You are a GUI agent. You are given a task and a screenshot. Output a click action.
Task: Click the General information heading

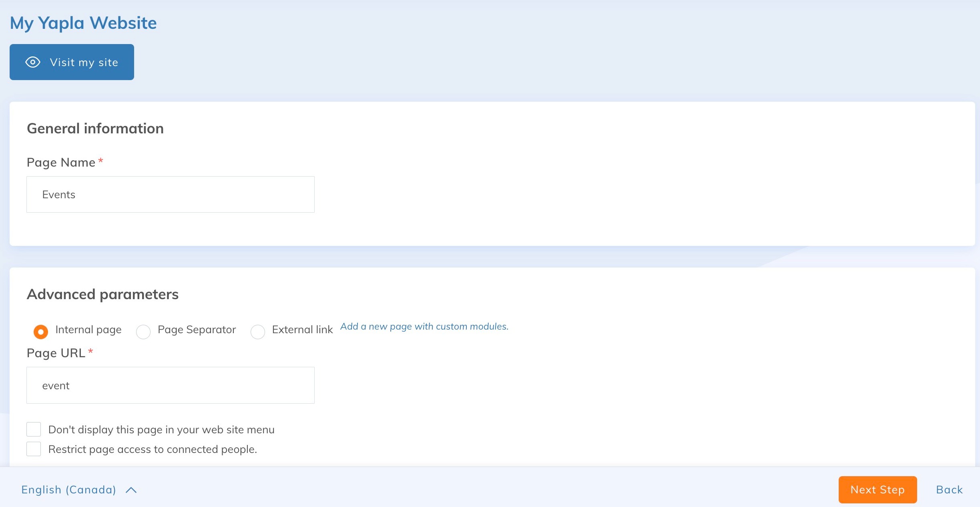coord(95,129)
